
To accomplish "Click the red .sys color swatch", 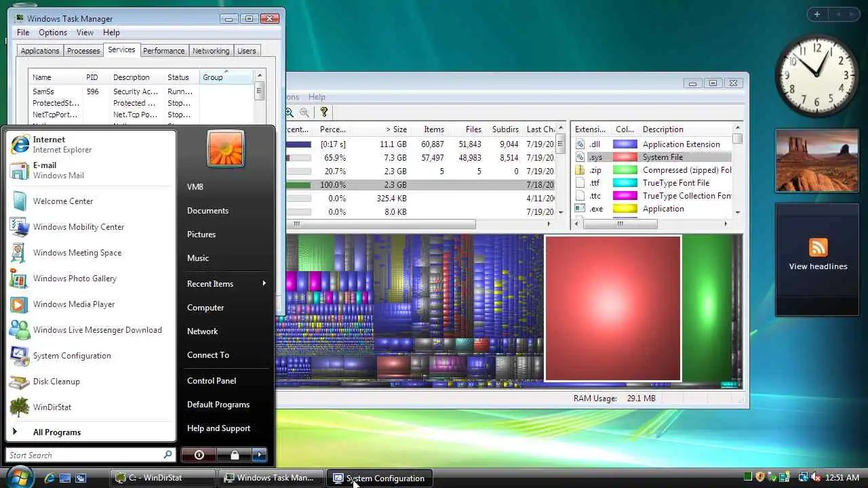I will tap(625, 157).
